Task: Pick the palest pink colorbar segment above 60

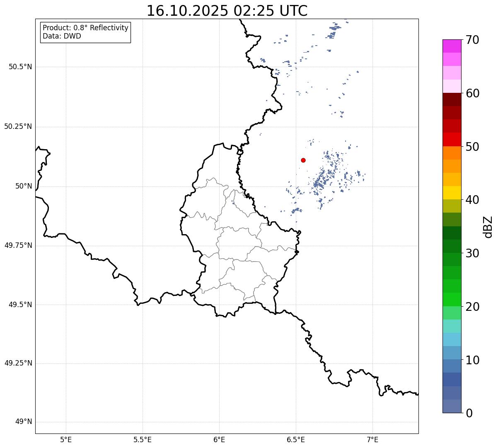Action: (452, 86)
